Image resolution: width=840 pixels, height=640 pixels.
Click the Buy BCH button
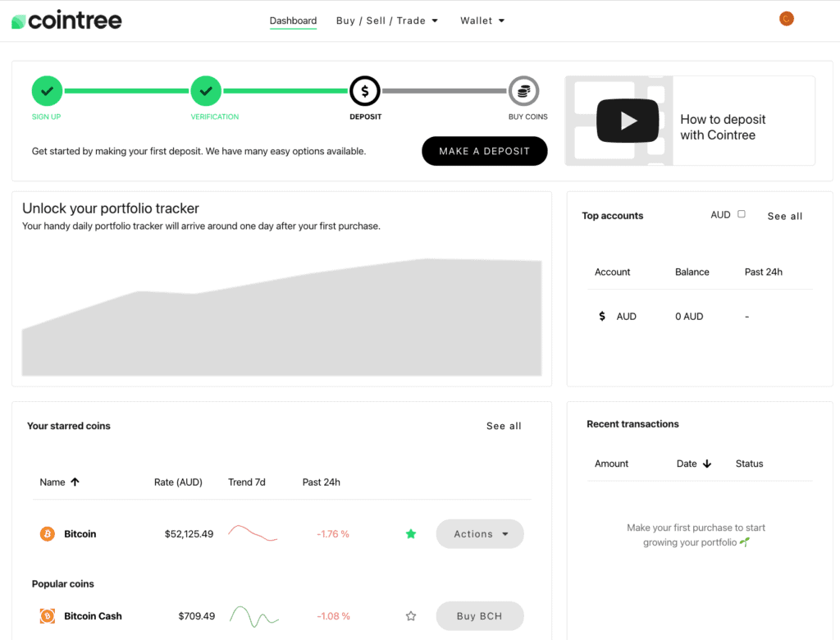pos(480,616)
